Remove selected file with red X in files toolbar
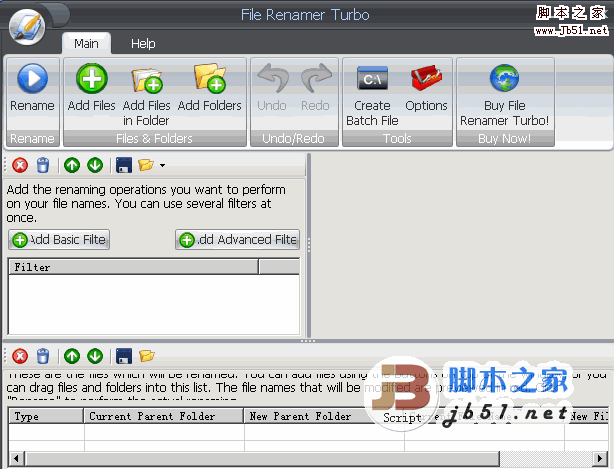The width and height of the screenshot is (614, 469). (x=20, y=356)
